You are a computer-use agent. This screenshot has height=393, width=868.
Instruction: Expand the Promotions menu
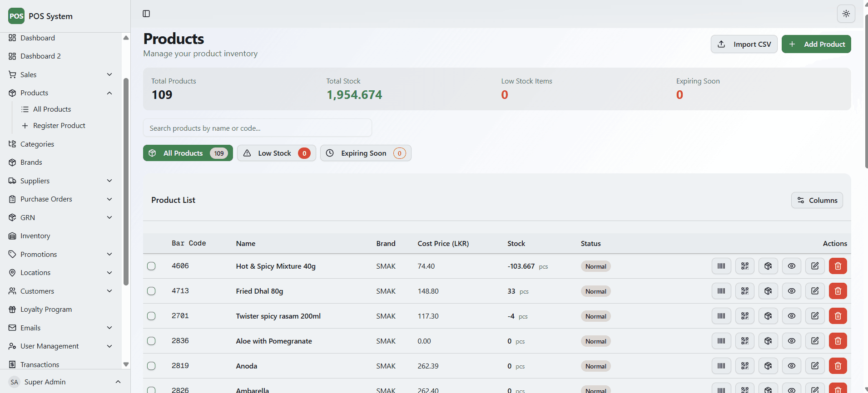(x=60, y=254)
